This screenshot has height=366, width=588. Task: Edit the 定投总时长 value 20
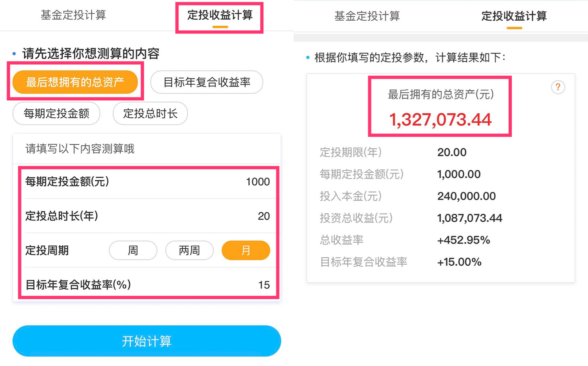point(265,216)
